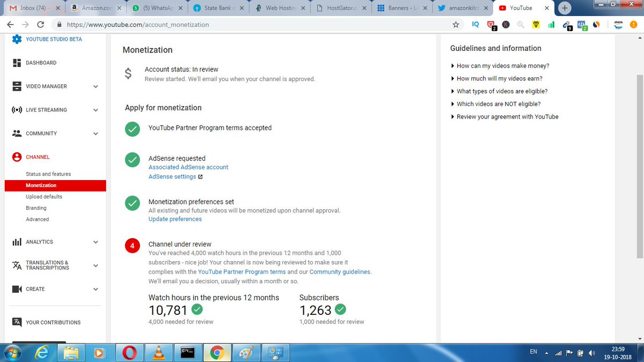The image size is (644, 362).
Task: Open the YouTube Partner Program terms link
Action: (242, 272)
